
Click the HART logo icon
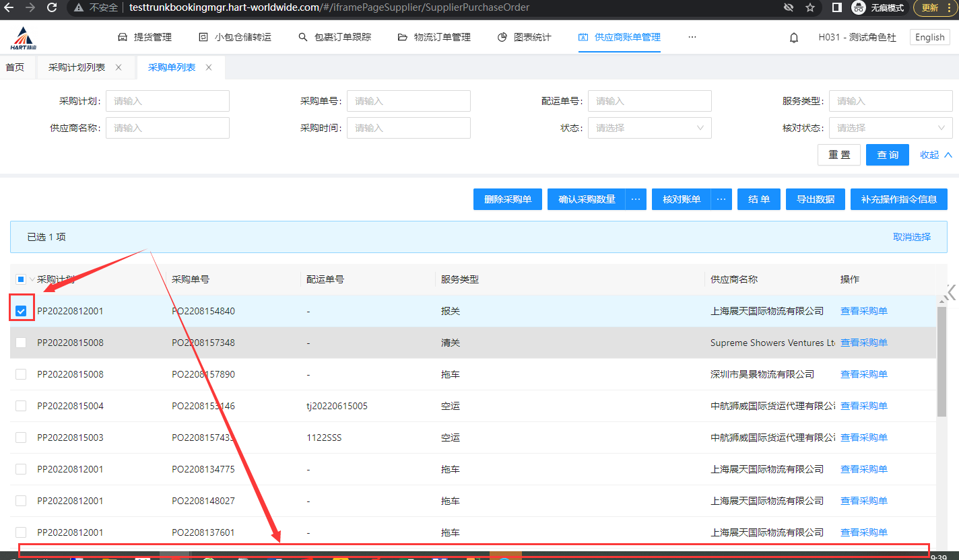[23, 38]
